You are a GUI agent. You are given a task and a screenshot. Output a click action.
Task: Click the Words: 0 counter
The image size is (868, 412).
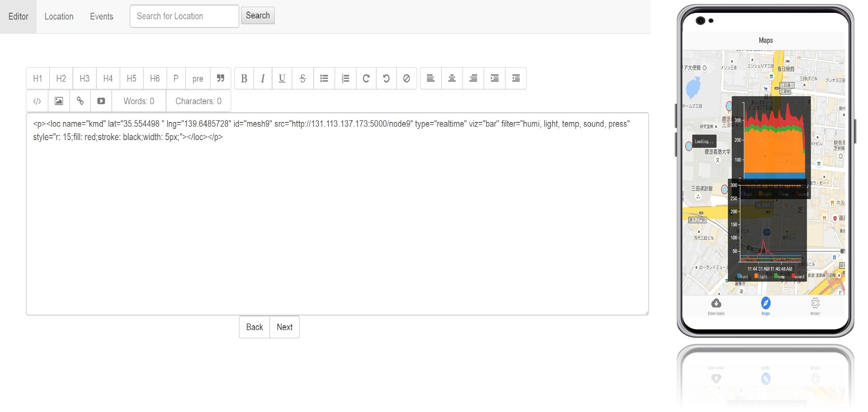point(139,101)
